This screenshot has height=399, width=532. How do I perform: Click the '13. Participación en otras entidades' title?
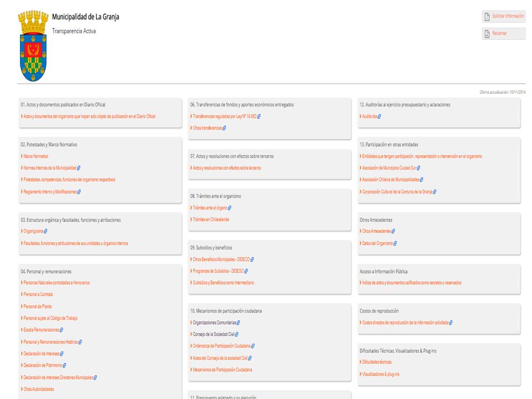[389, 145]
